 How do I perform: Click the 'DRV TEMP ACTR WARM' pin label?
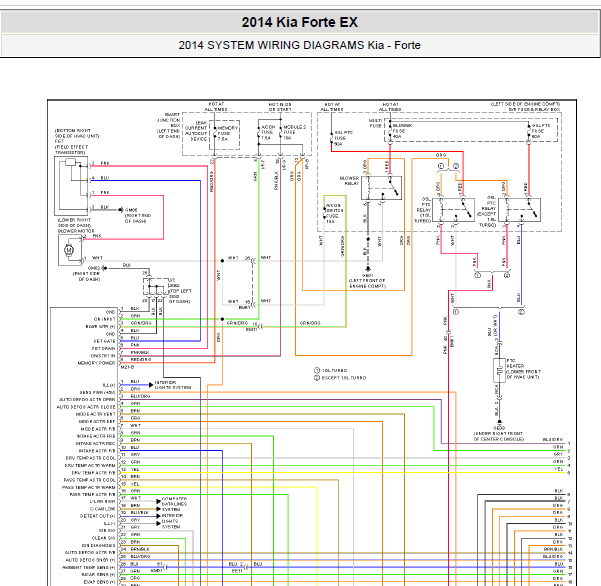[90, 466]
